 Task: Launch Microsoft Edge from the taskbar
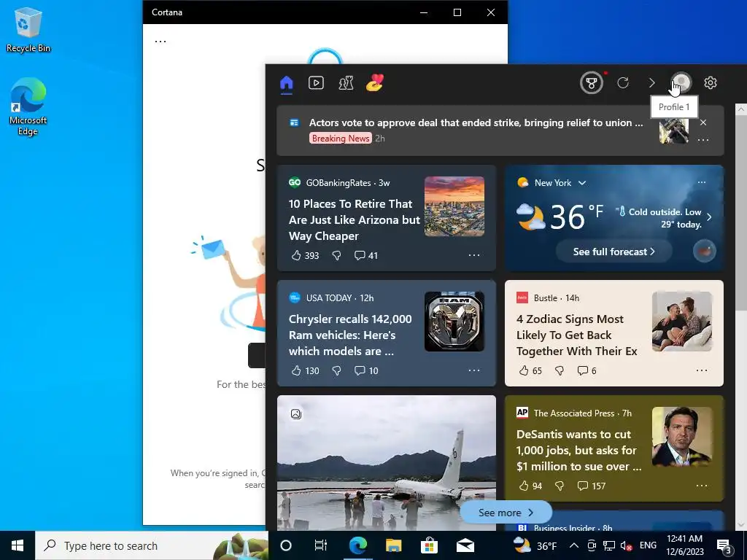pos(357,545)
